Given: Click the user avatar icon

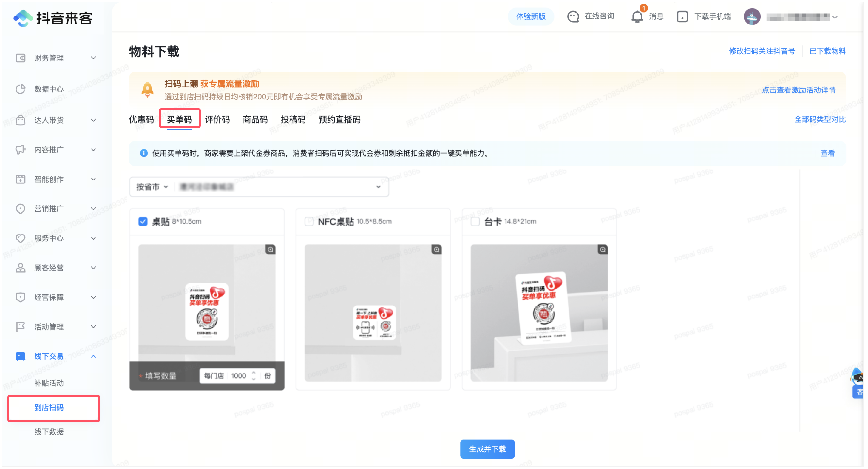Looking at the screenshot, I should (752, 16).
